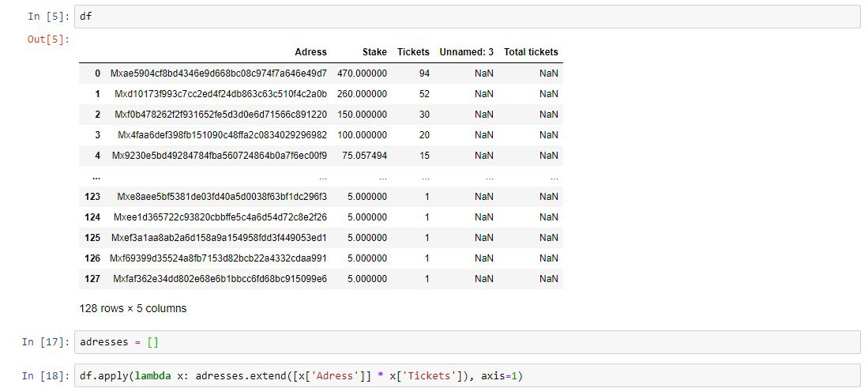Select address Mx4faa6def398fb151090c48ffa2c0834029296982
The image size is (868, 388).
point(223,135)
